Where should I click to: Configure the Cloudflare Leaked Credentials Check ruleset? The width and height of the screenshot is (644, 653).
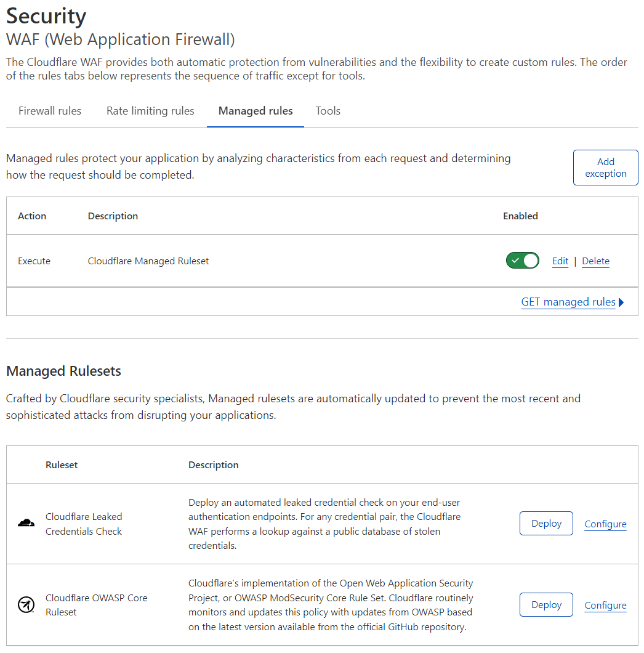coord(605,524)
